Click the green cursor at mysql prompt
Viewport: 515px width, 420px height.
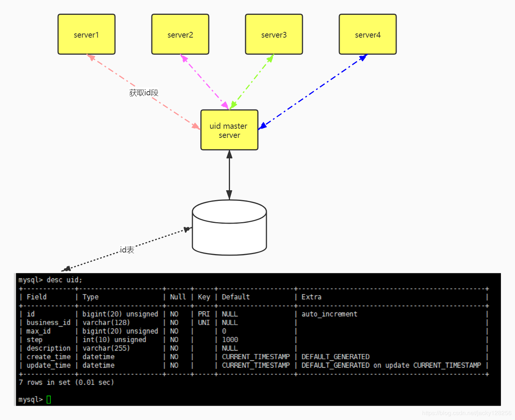pyautogui.click(x=49, y=399)
